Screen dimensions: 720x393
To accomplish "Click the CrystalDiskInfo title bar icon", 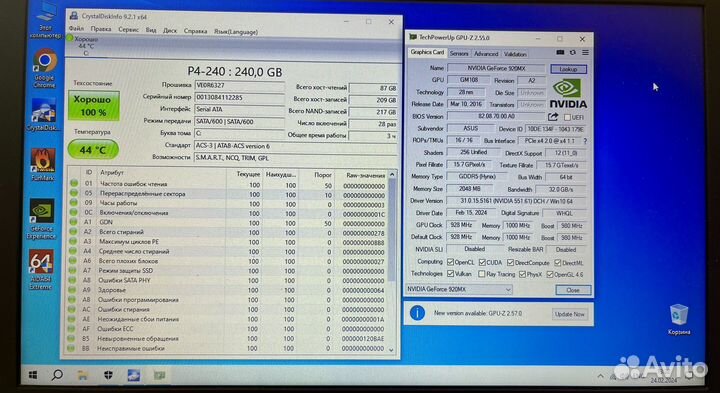I will (73, 16).
